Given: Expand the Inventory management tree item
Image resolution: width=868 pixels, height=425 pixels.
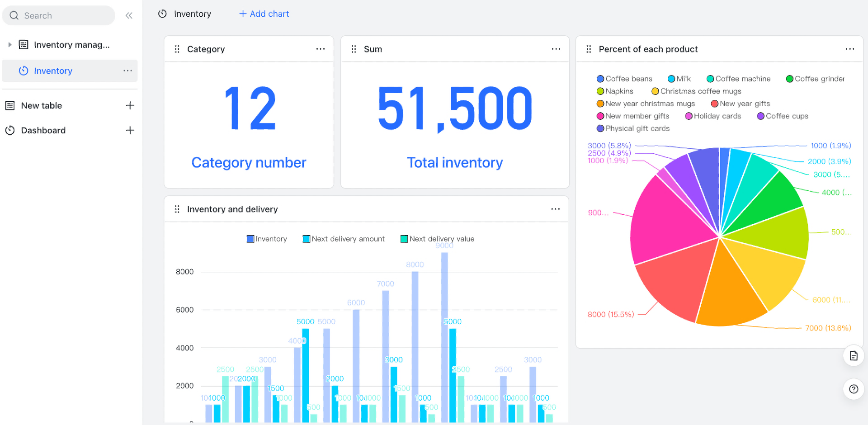Looking at the screenshot, I should 10,45.
